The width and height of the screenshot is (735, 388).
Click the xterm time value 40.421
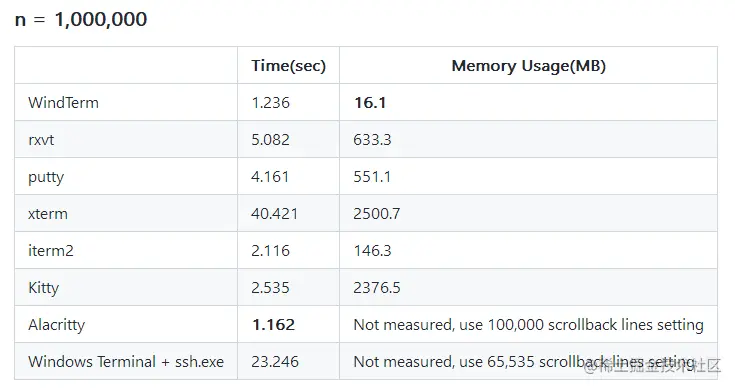[x=275, y=214]
